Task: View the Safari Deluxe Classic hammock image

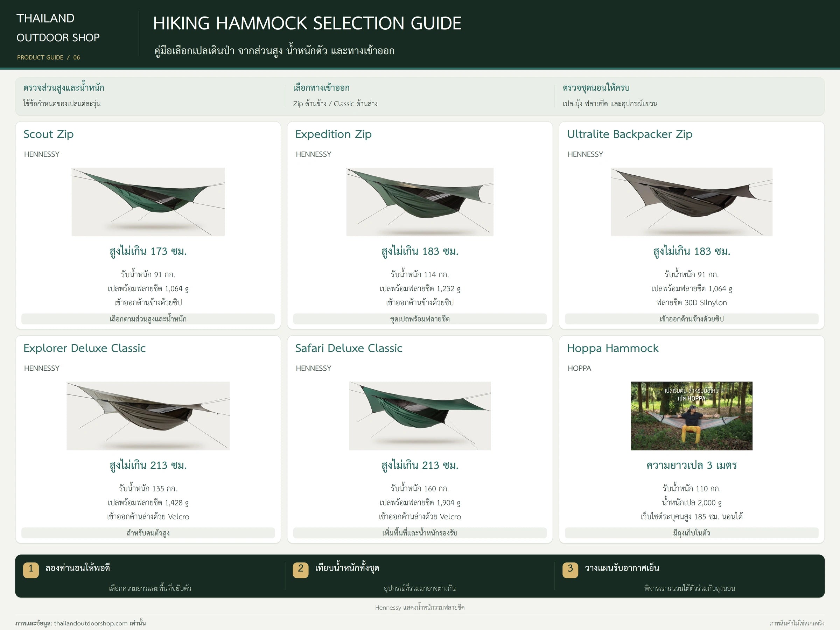Action: pyautogui.click(x=420, y=416)
